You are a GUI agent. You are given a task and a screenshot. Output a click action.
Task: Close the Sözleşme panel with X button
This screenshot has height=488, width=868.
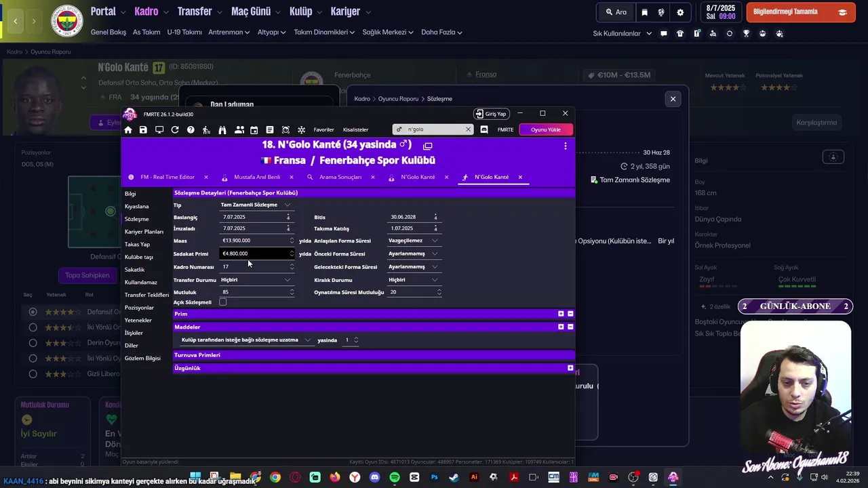point(673,99)
